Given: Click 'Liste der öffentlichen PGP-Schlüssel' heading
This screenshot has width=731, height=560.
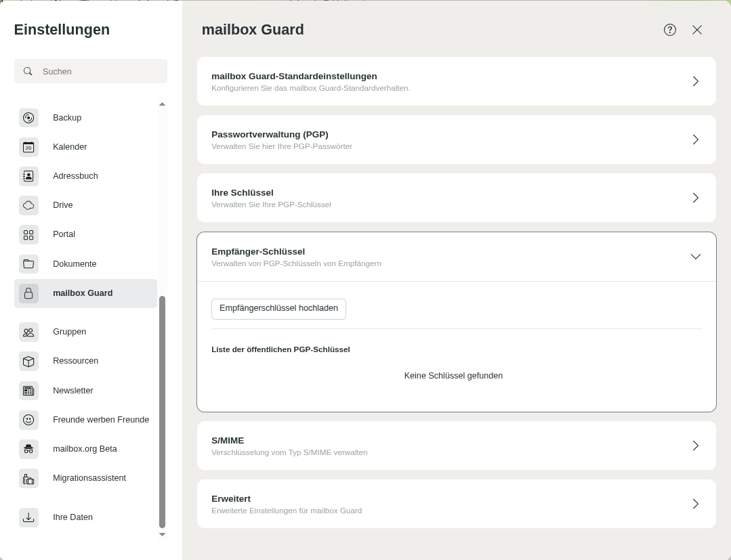Looking at the screenshot, I should tap(280, 350).
